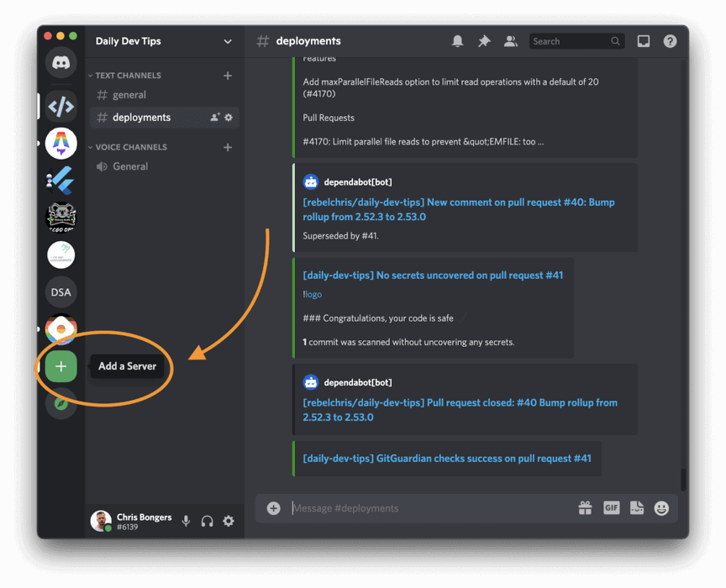The image size is (726, 588).
Task: Focus the Search field
Action: click(x=577, y=41)
